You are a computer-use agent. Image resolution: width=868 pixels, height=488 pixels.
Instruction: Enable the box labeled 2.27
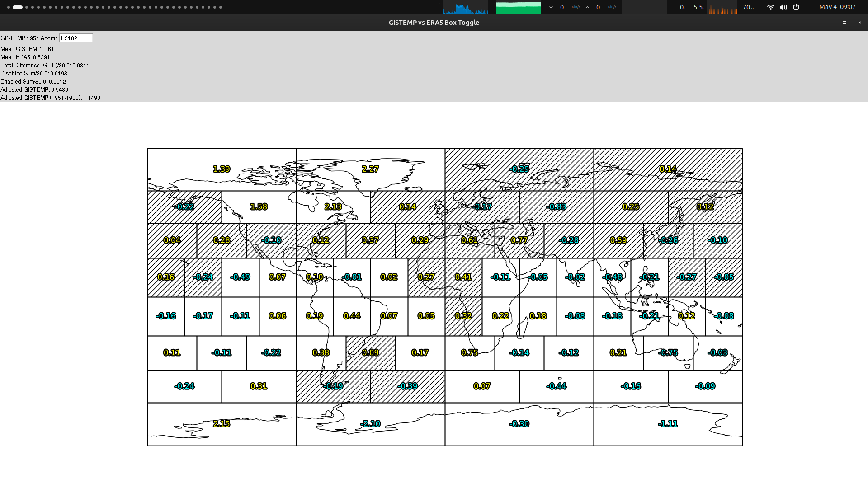pos(371,169)
